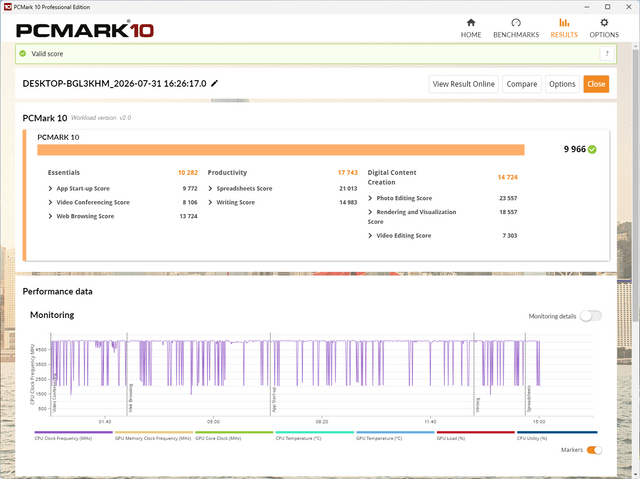The height and width of the screenshot is (479, 640).
Task: Select CPU Utility legend swatch
Action: click(x=557, y=432)
